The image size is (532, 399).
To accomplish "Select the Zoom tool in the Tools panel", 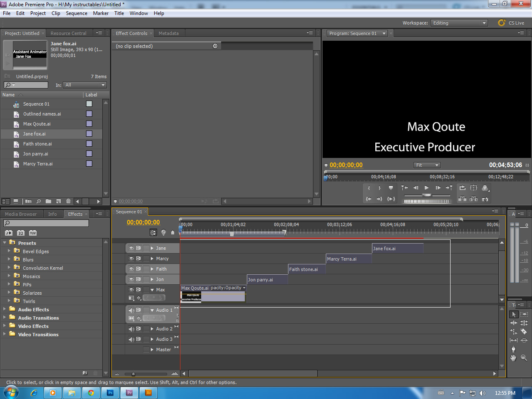I will (524, 357).
